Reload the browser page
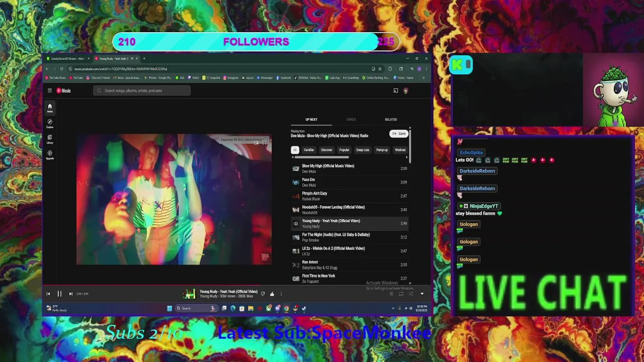Image resolution: width=644 pixels, height=362 pixels. [61, 68]
